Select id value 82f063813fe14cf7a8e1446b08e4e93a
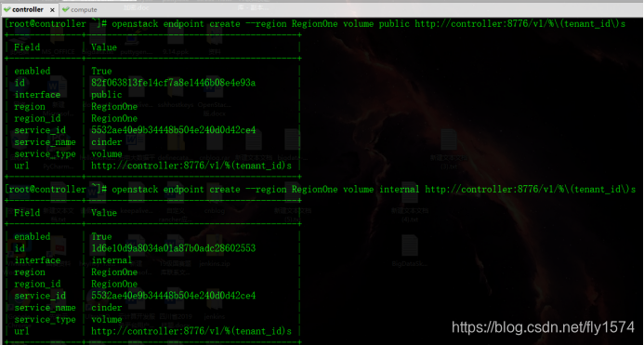The width and height of the screenshot is (644, 345). pyautogui.click(x=174, y=83)
